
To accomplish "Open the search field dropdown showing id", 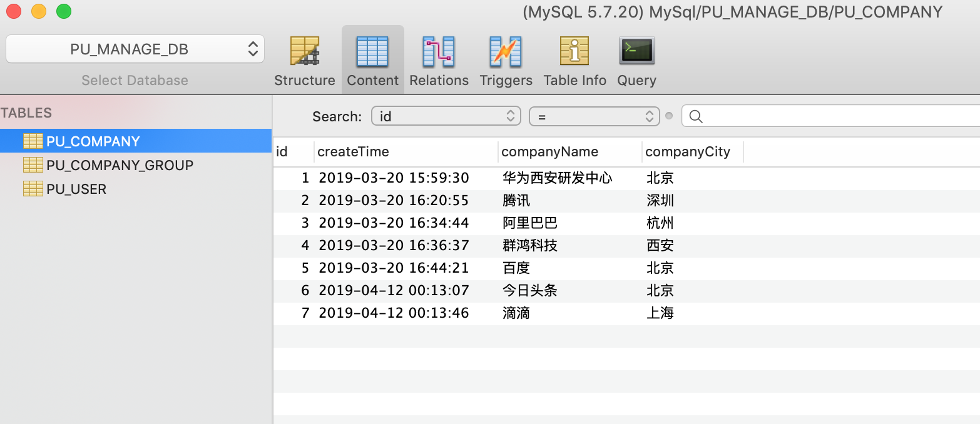I will point(446,116).
